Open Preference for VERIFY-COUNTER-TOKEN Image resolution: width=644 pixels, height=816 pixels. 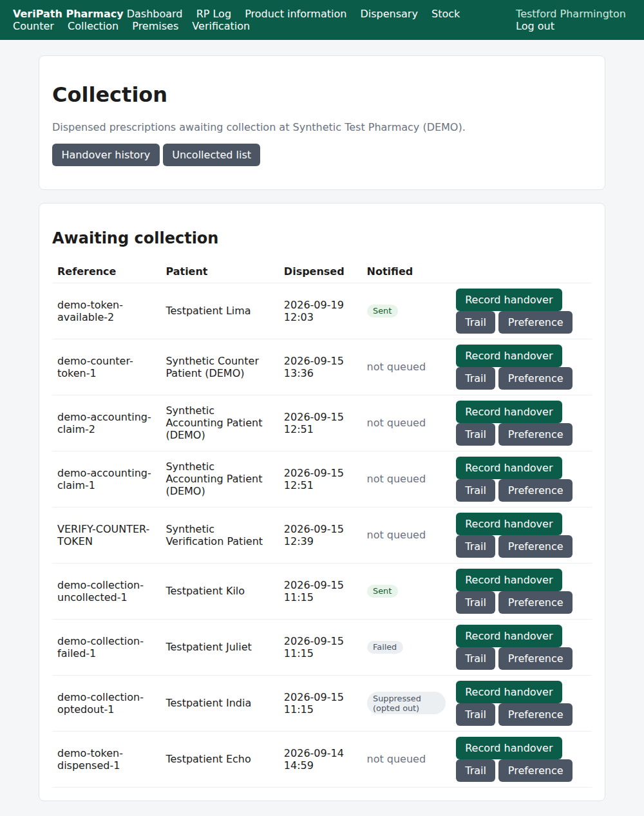[535, 546]
